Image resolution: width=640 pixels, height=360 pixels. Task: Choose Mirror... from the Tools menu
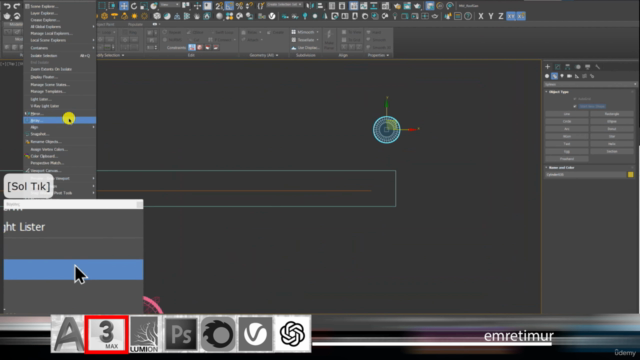(x=60, y=113)
